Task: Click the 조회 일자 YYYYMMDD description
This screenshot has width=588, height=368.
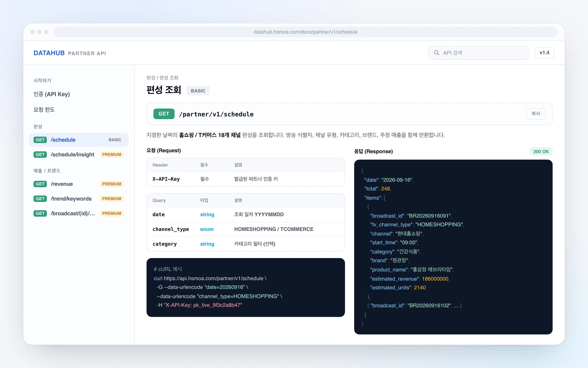Action: 259,214
